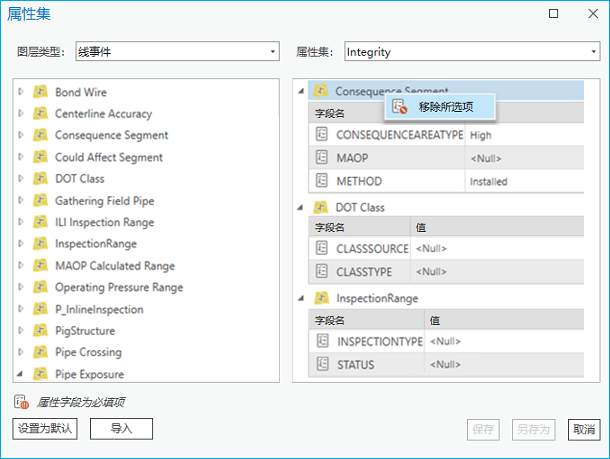Select the Gathering Field Pipe layer
Image resolution: width=610 pixels, height=459 pixels.
[x=104, y=201]
